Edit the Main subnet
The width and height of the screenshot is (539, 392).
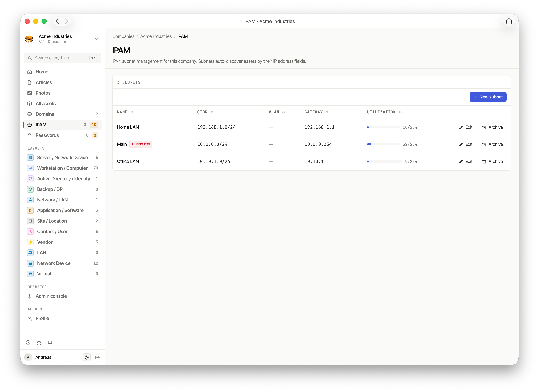coord(466,144)
